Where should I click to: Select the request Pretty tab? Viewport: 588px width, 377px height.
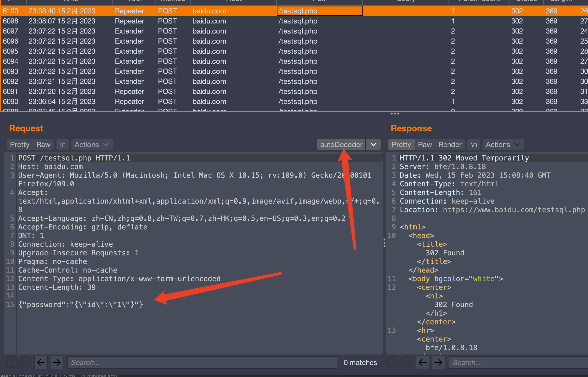(x=20, y=144)
